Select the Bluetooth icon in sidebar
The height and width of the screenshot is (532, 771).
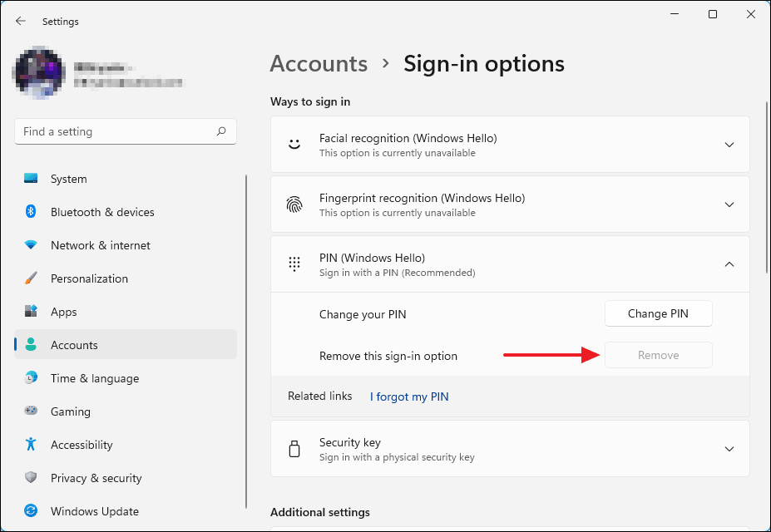click(31, 211)
